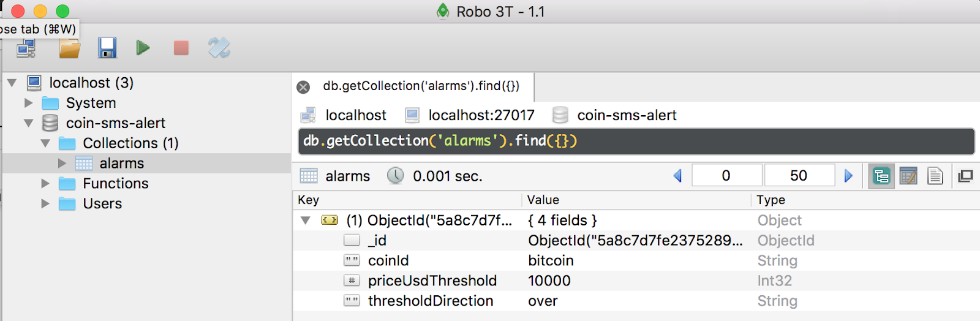
Task: Expand the System folder in tree
Action: (x=28, y=103)
